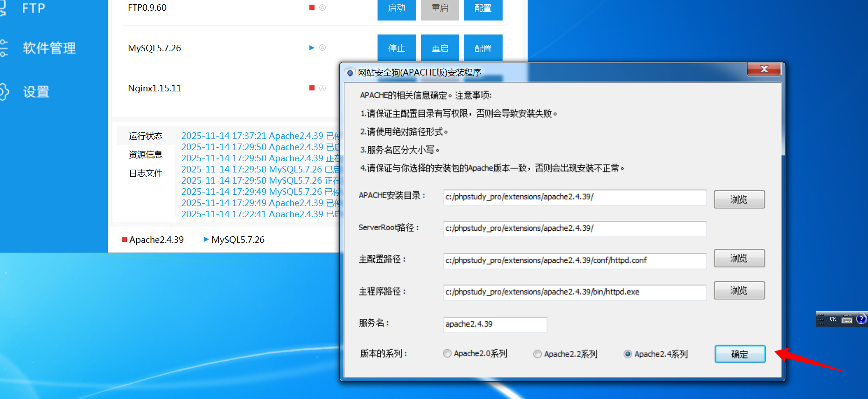Click the Nginx1.15.11 red stopped status icon
The image size is (868, 399).
[312, 88]
